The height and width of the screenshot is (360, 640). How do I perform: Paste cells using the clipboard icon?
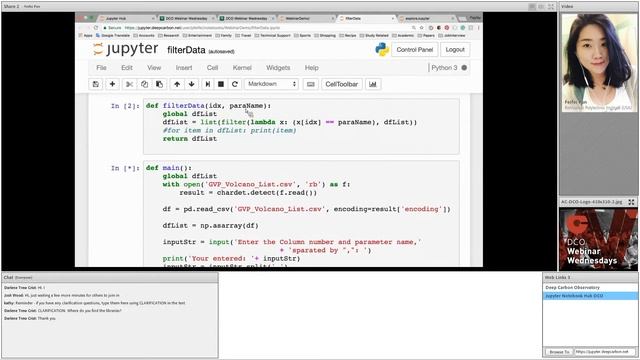(159, 84)
